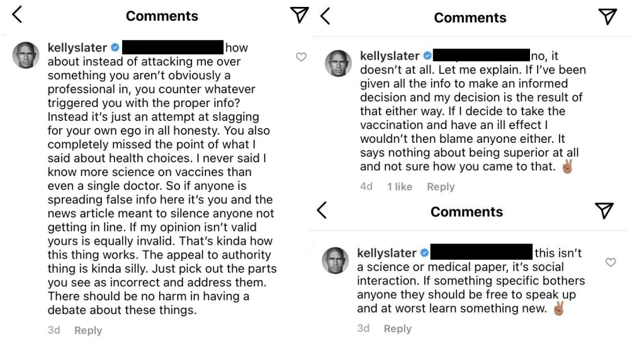Like the 'this isn't a science' comment

point(610,262)
